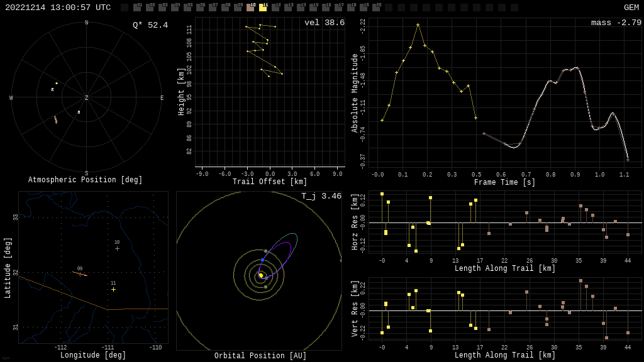The height and width of the screenshot is (362, 644).
Task: Click the GEM shower label
Action: click(x=631, y=8)
